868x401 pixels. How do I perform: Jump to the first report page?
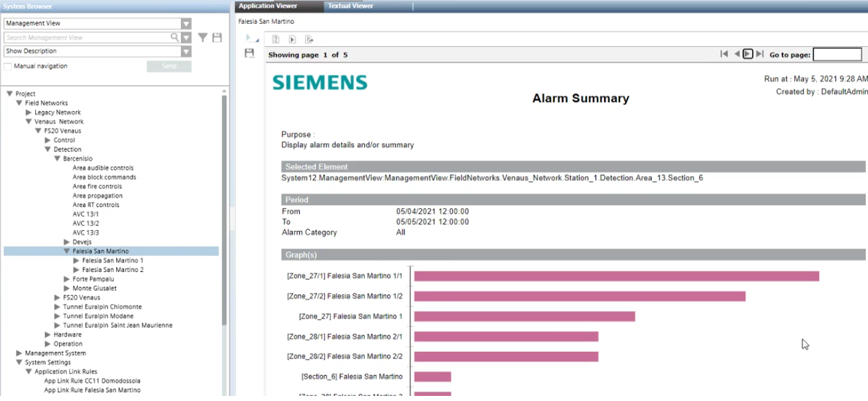pos(724,54)
